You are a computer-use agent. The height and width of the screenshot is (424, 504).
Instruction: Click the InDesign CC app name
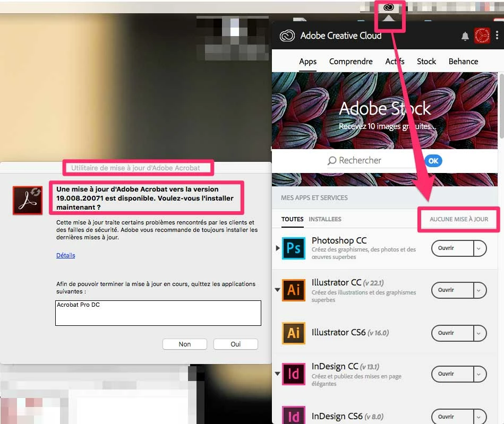pyautogui.click(x=335, y=367)
